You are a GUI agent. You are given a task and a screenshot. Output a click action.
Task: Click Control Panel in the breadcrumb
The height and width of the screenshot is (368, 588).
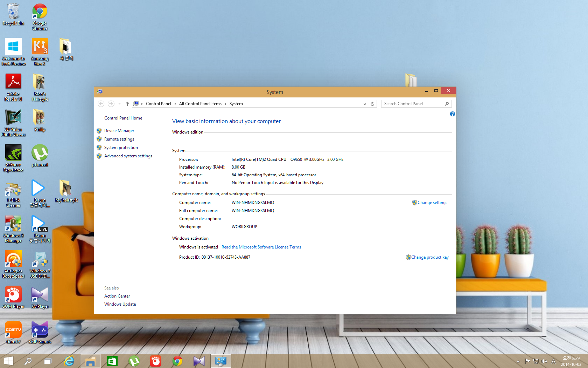[x=158, y=104]
